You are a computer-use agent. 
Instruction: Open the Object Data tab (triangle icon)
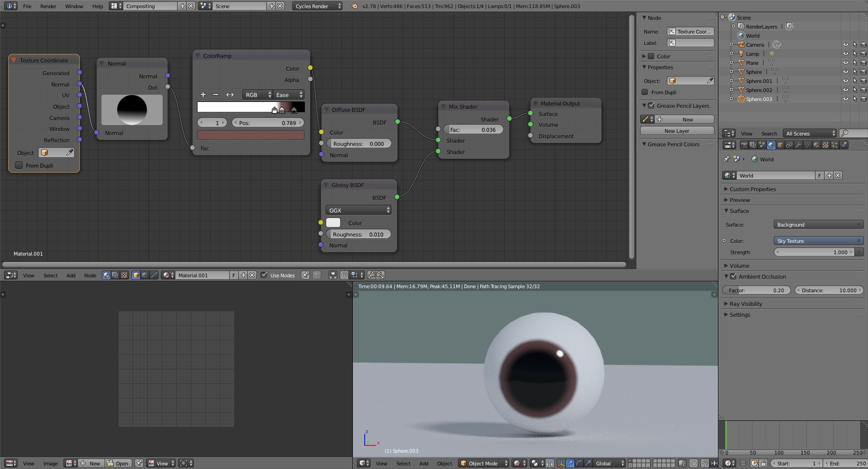click(x=807, y=145)
